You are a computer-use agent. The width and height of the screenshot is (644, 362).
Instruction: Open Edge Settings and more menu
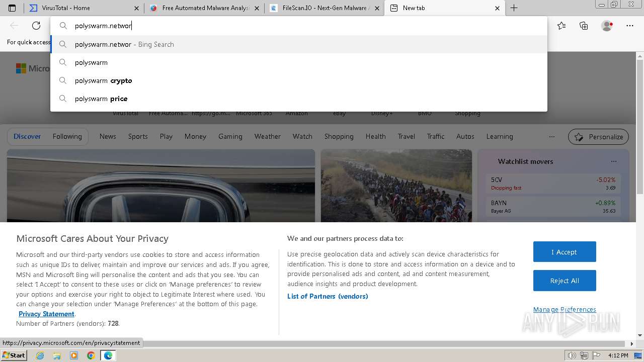(x=630, y=26)
